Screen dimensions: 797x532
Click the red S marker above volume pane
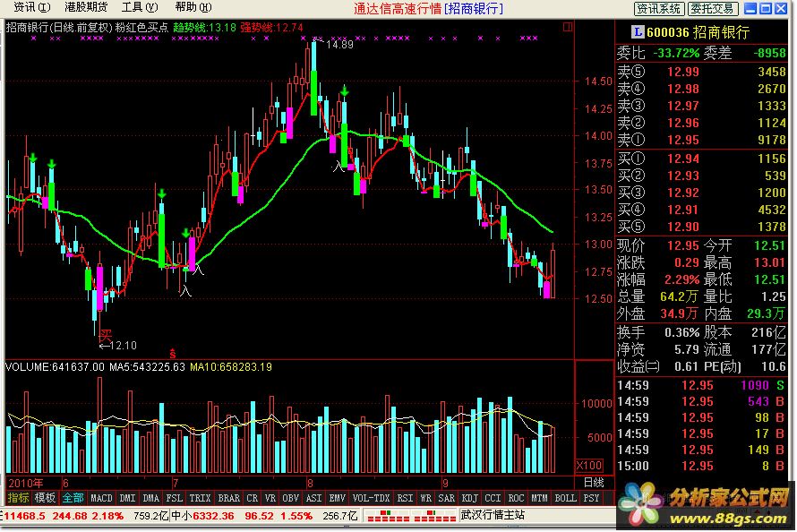coord(172,353)
